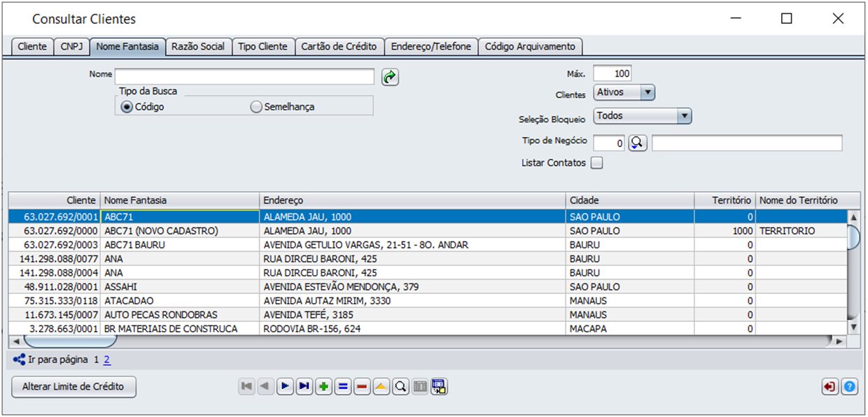Click the export grid icon

[x=439, y=386]
